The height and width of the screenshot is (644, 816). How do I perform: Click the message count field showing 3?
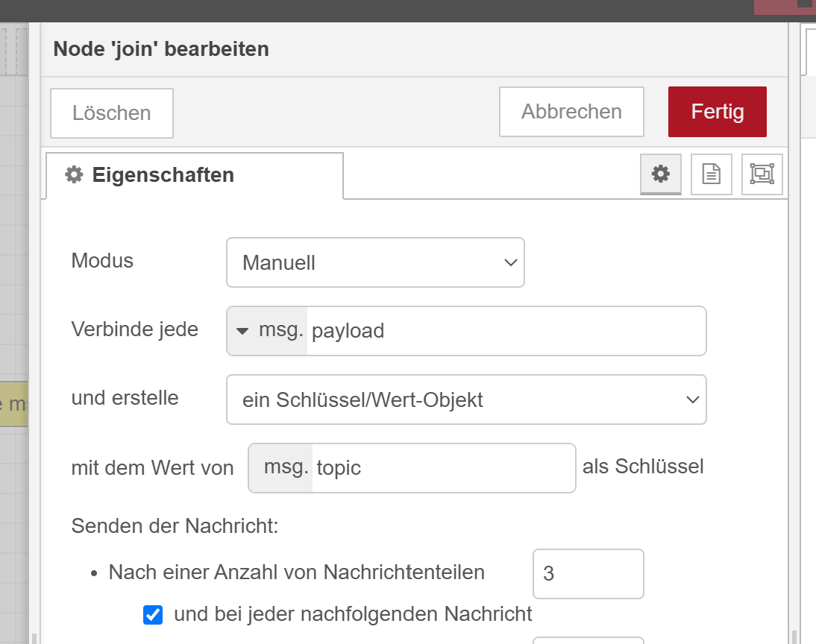click(588, 574)
